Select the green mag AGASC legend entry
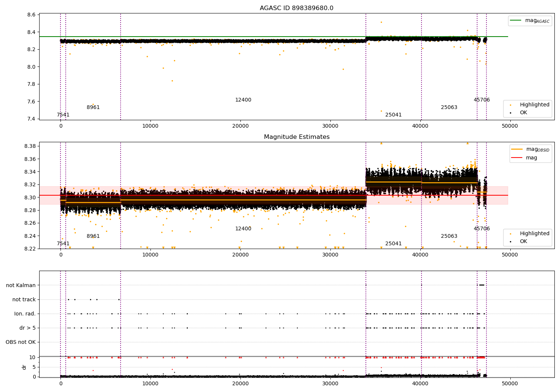This screenshot has height=392, width=560. pyautogui.click(x=530, y=21)
